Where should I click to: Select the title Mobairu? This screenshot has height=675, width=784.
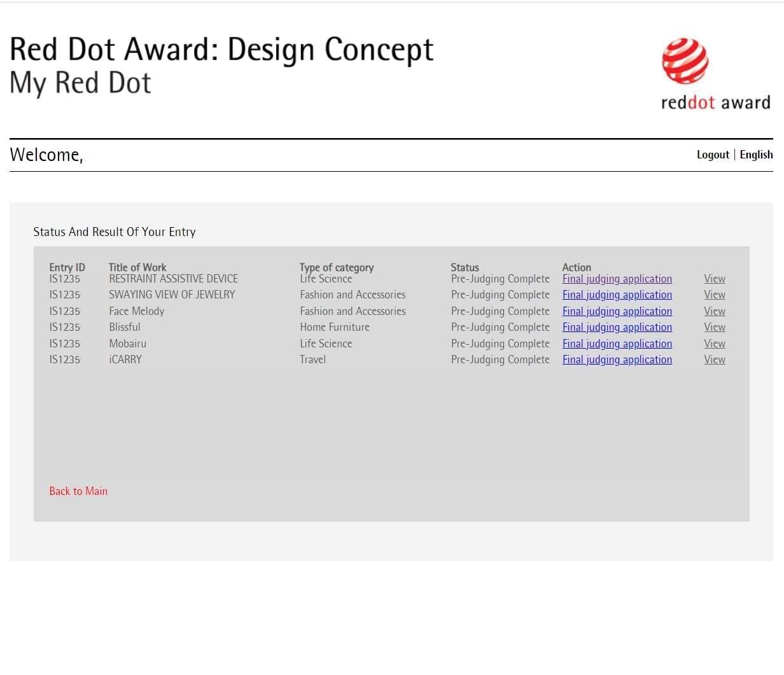click(128, 344)
